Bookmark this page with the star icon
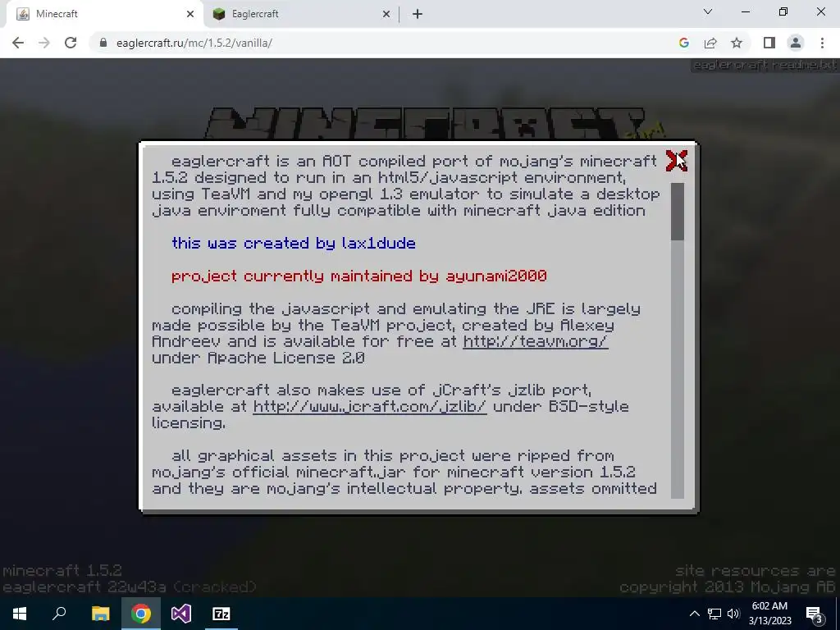 pyautogui.click(x=737, y=43)
